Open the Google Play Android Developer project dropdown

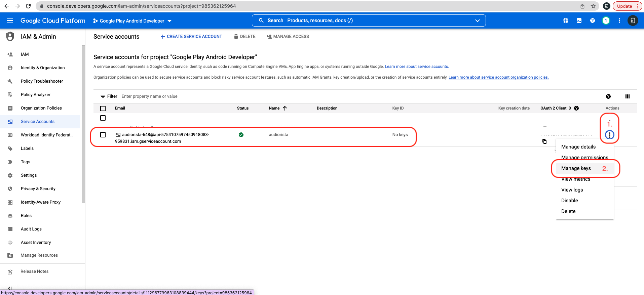[132, 21]
